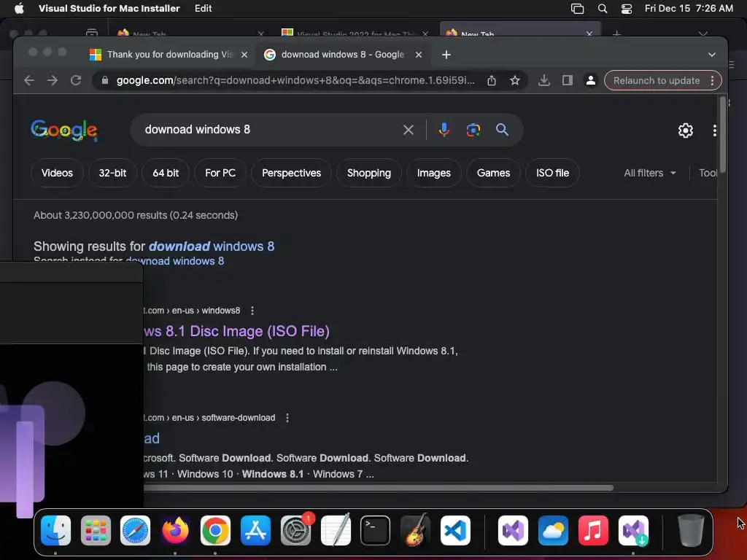
Task: Start voice search with microphone
Action: [x=444, y=130]
